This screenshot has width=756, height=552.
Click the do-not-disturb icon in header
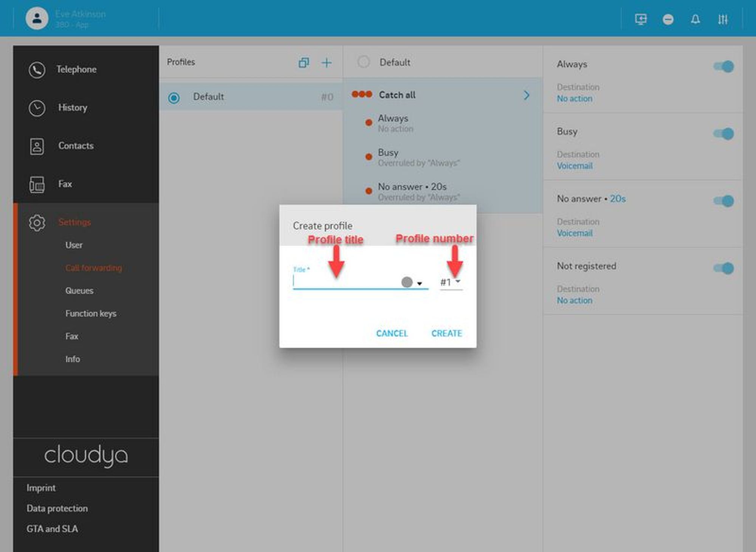(x=668, y=19)
